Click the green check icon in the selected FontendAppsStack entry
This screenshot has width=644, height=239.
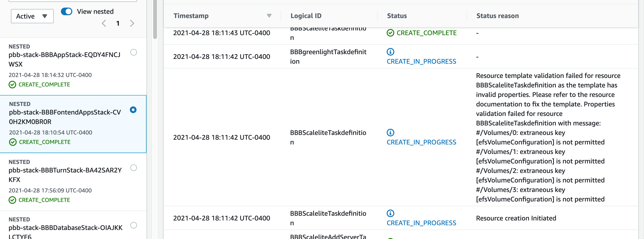point(13,142)
